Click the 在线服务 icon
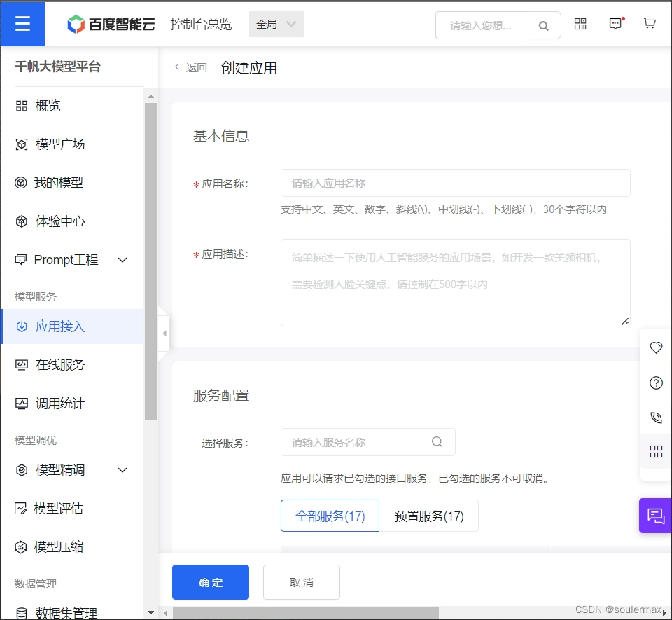The image size is (672, 620). 22,365
